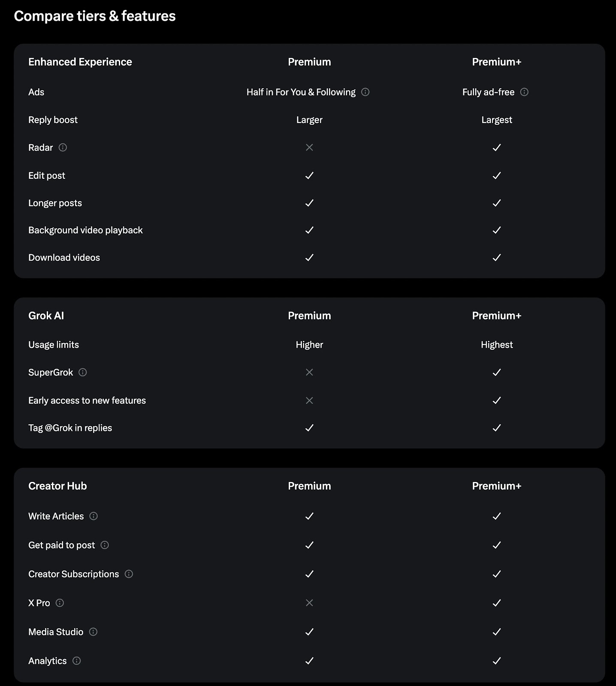Open info icon beside Get paid to post
This screenshot has width=616, height=686.
105,545
